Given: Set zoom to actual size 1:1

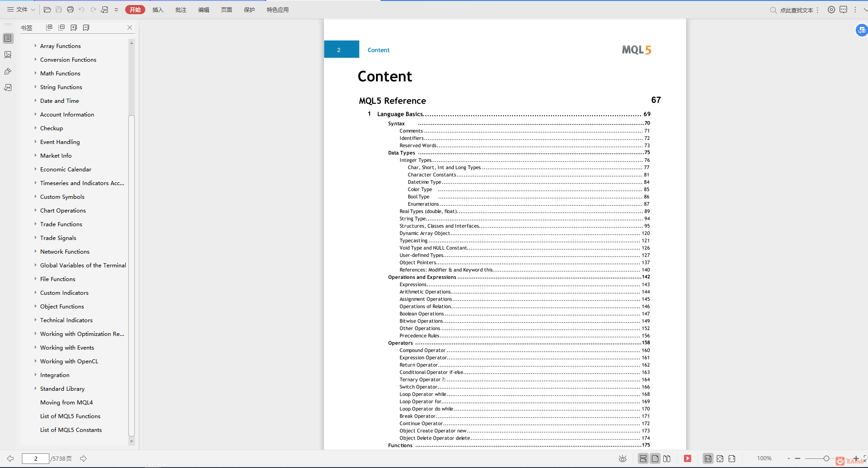Looking at the screenshot, I should click(x=708, y=458).
